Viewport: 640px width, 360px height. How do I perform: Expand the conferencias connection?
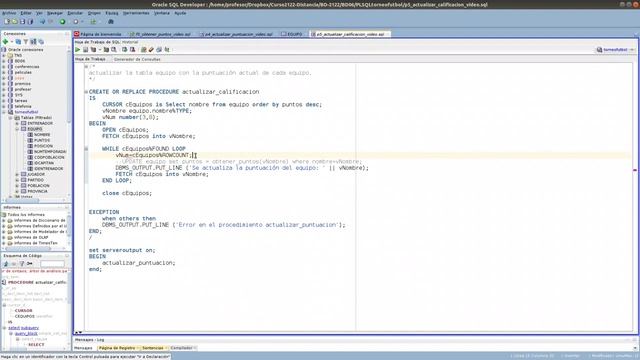(4, 67)
